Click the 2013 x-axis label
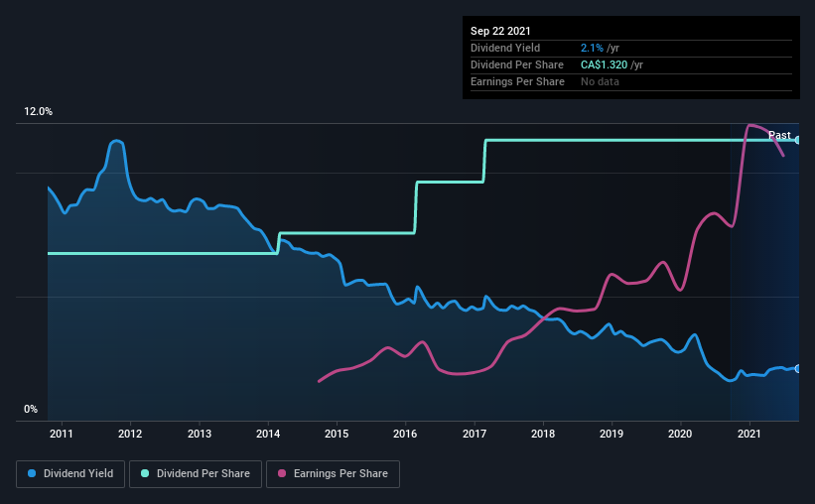The image size is (815, 504). point(200,434)
